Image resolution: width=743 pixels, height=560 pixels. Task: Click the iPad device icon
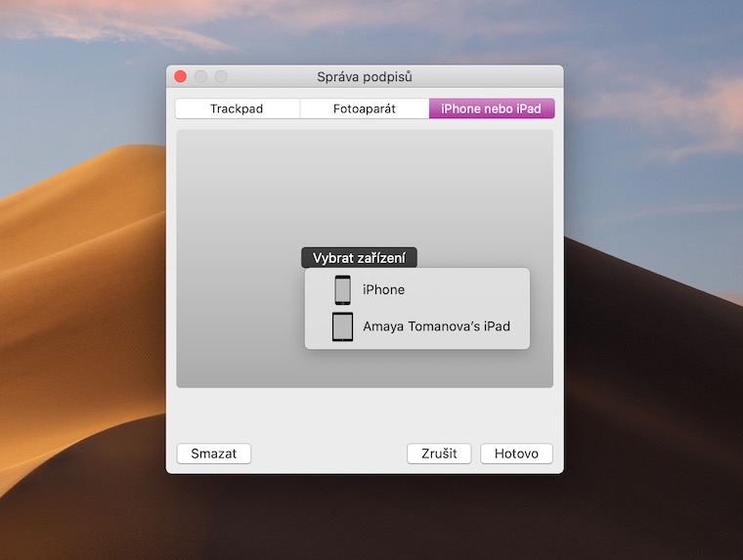342,326
